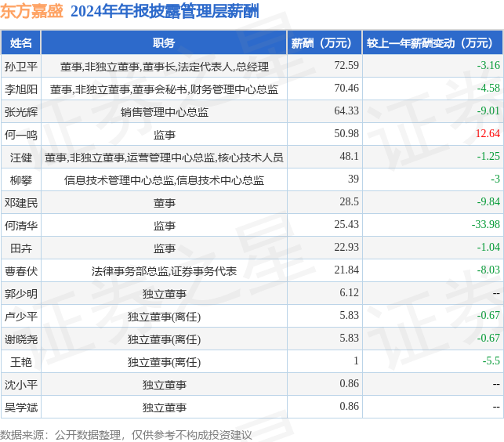Click the heading 2024年年报披露管理层薪酬
Image resolution: width=504 pixels, height=442 pixels.
click(x=165, y=11)
